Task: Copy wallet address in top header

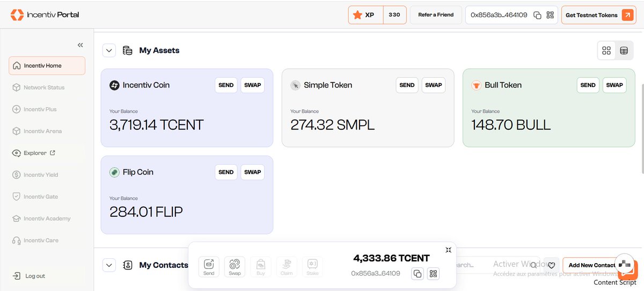Action: click(x=537, y=15)
